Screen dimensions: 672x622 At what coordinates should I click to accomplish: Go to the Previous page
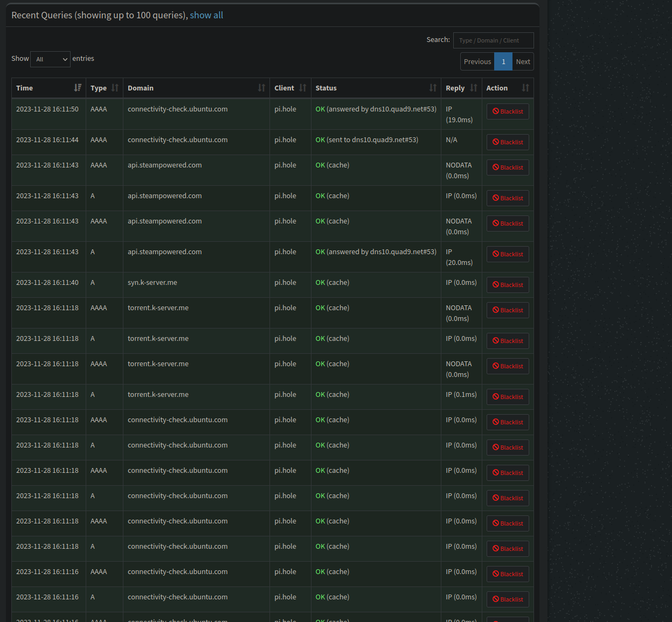pos(477,61)
